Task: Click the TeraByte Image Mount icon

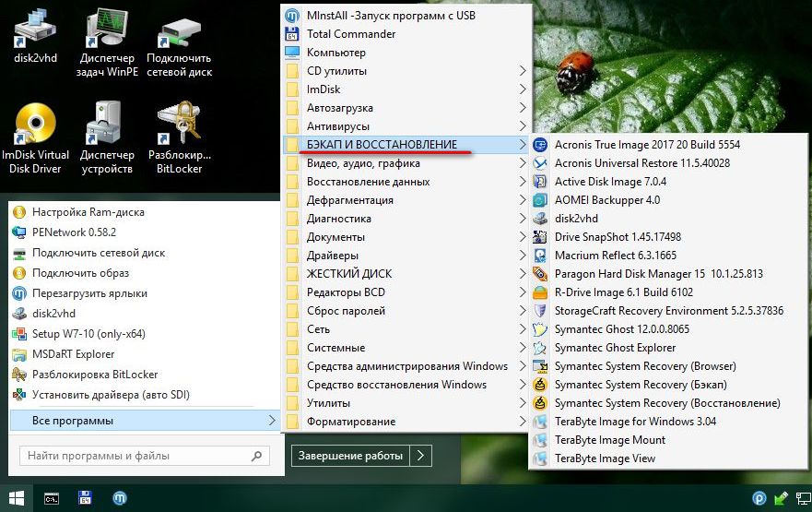Action: (x=540, y=440)
